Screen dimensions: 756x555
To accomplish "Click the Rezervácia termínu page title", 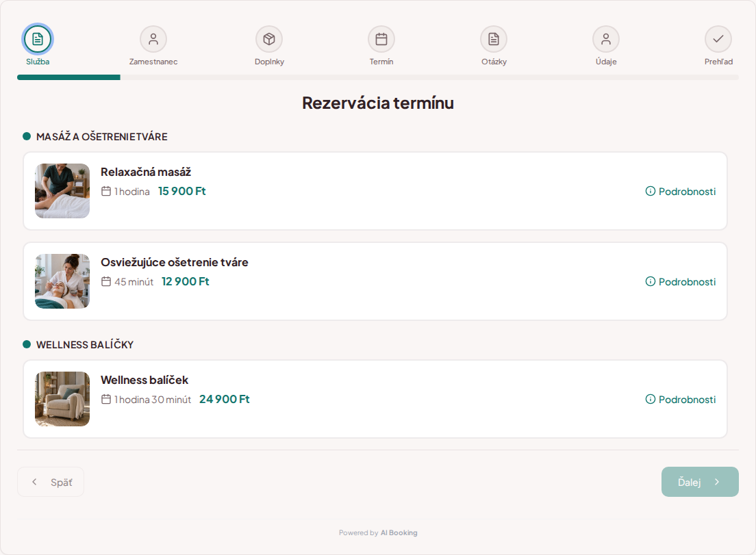I will click(378, 103).
